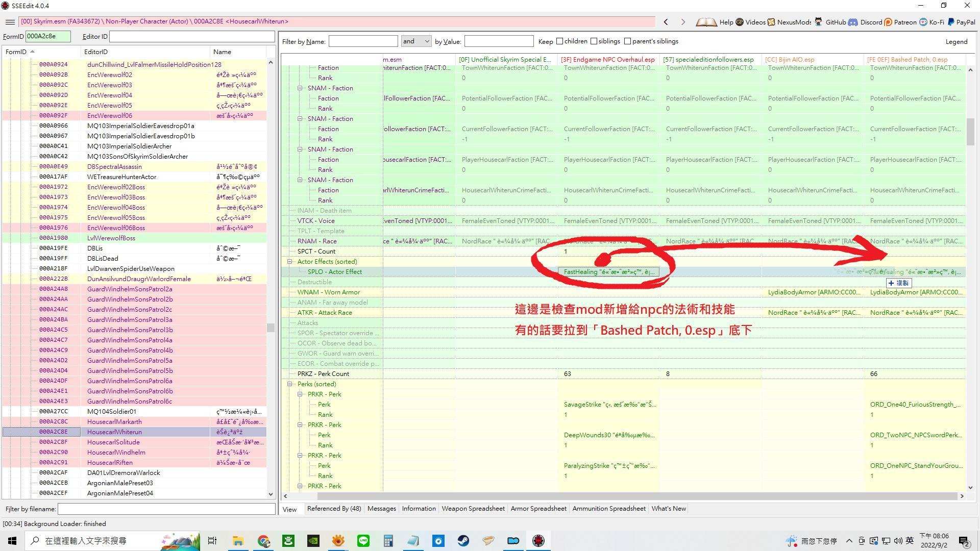Expand Perks sorted tree node

(290, 384)
